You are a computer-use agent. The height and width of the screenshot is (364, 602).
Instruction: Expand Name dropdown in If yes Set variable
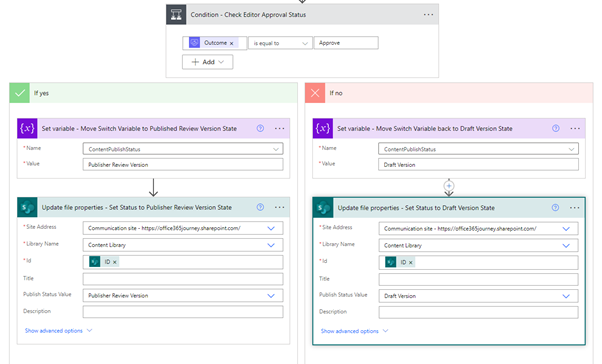point(276,149)
